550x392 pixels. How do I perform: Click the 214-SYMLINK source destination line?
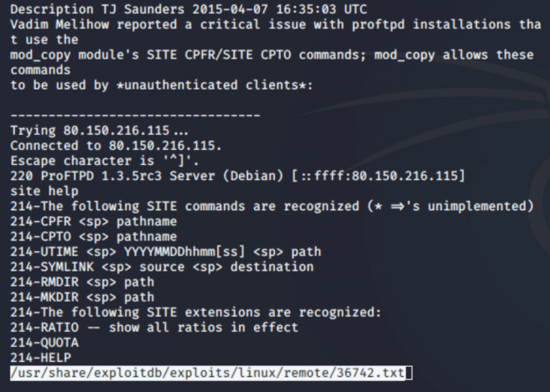[162, 266]
